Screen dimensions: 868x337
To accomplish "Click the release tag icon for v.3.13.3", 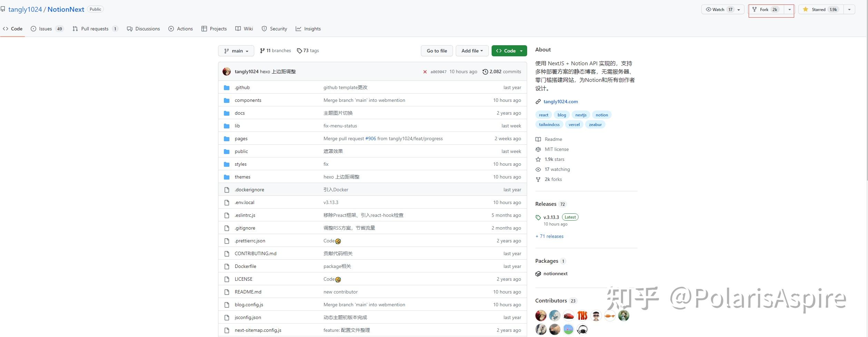I will coord(538,218).
